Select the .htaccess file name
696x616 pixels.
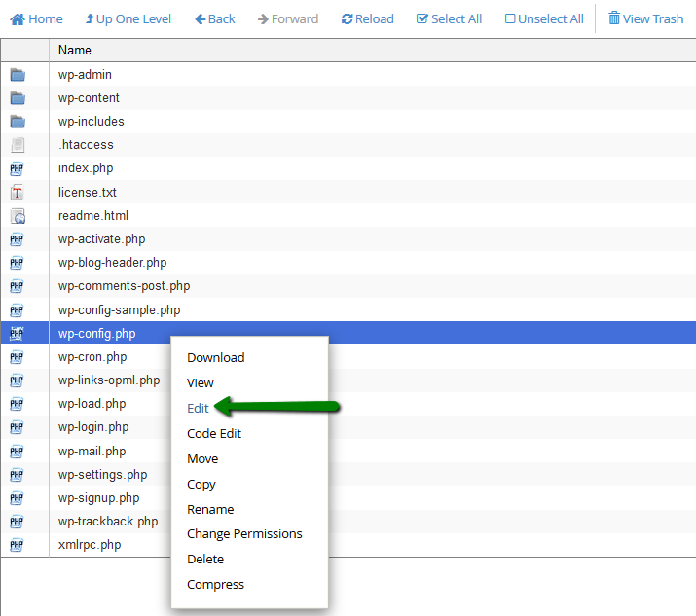point(86,145)
